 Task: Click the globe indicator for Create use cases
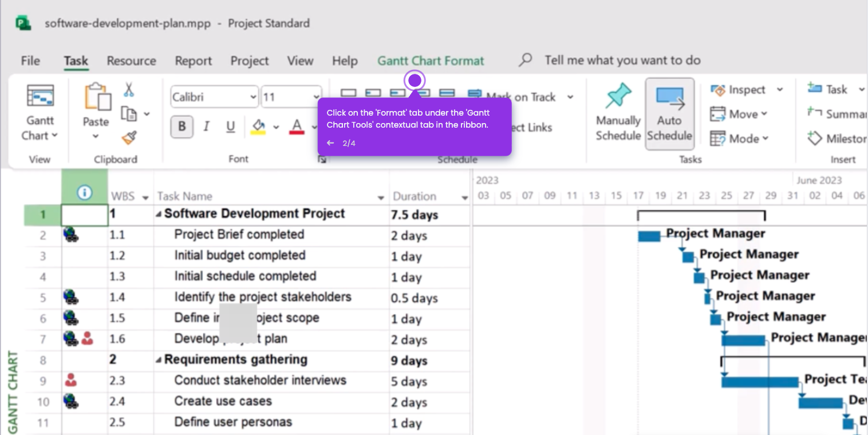tap(72, 401)
